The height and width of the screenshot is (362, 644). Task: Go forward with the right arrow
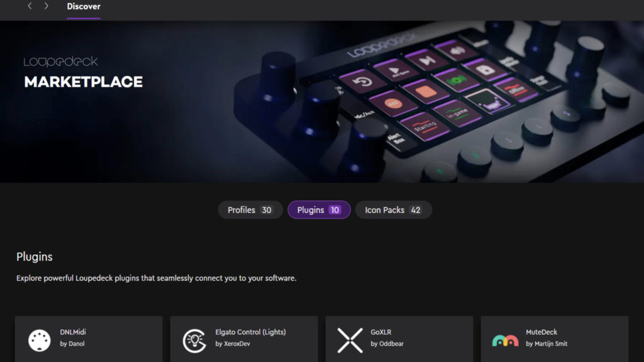[47, 6]
